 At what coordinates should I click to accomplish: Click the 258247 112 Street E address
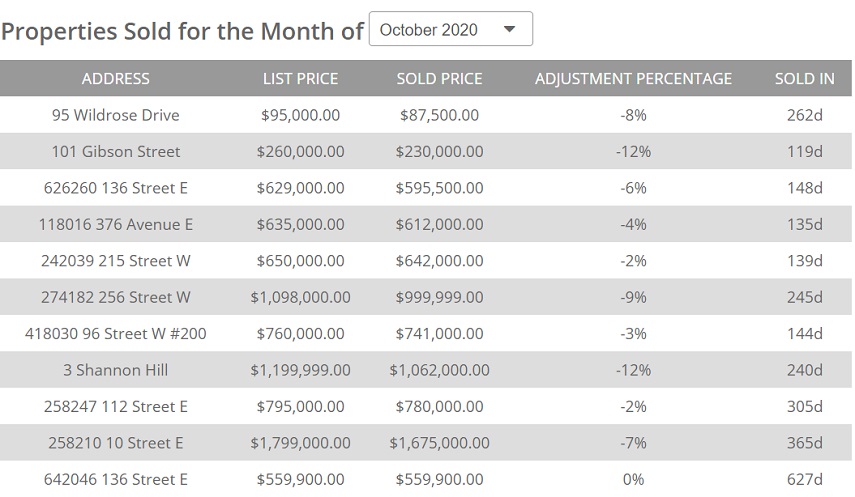tap(116, 407)
